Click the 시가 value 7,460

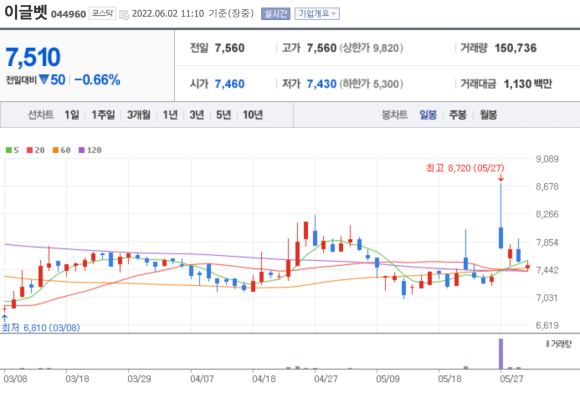(230, 84)
